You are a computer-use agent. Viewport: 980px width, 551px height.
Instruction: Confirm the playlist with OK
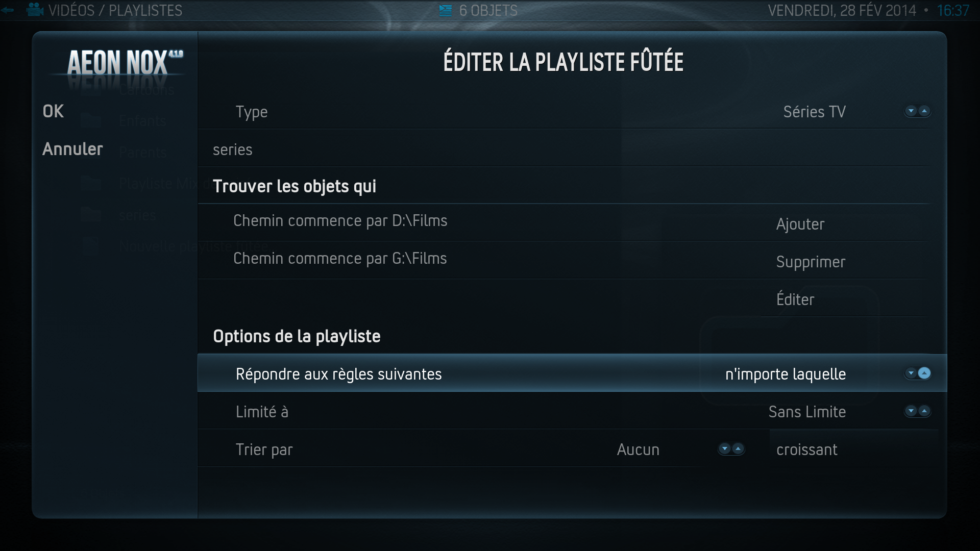coord(53,111)
